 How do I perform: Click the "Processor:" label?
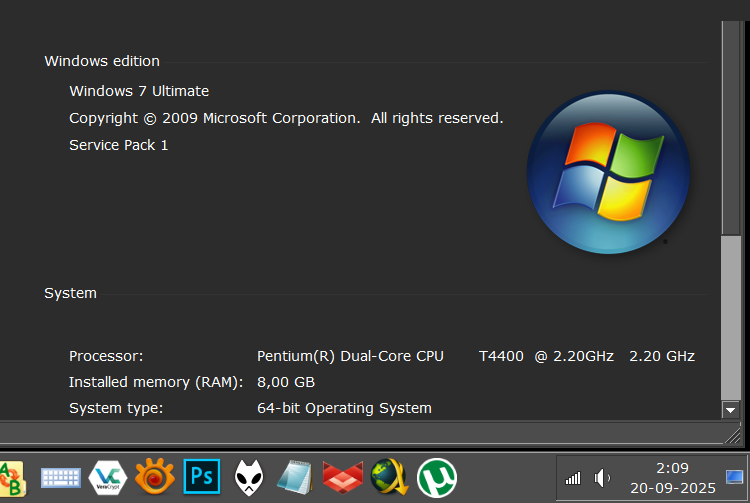pos(106,356)
